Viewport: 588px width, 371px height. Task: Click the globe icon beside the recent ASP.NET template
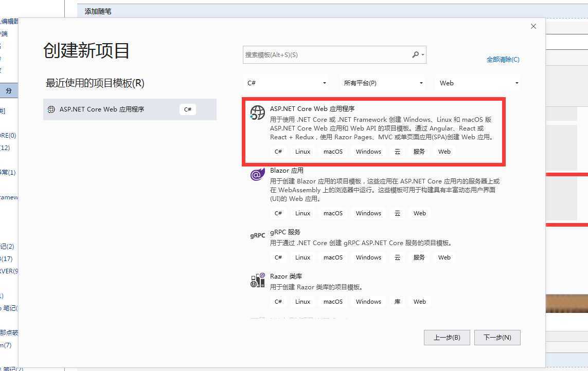(x=51, y=109)
